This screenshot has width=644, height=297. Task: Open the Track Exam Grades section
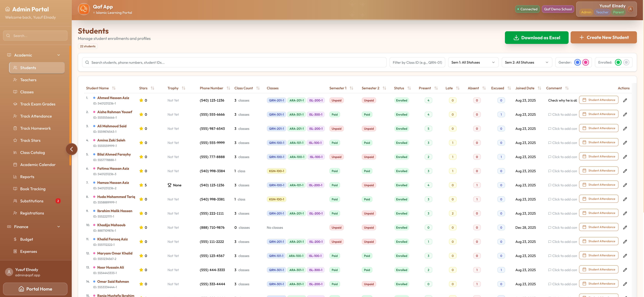pyautogui.click(x=38, y=104)
